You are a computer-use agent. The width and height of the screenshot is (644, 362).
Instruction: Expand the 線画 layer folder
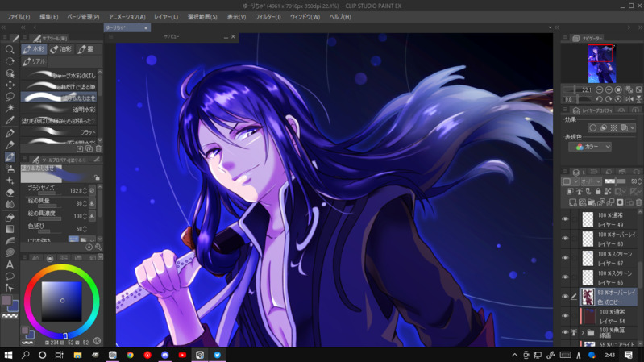583,332
